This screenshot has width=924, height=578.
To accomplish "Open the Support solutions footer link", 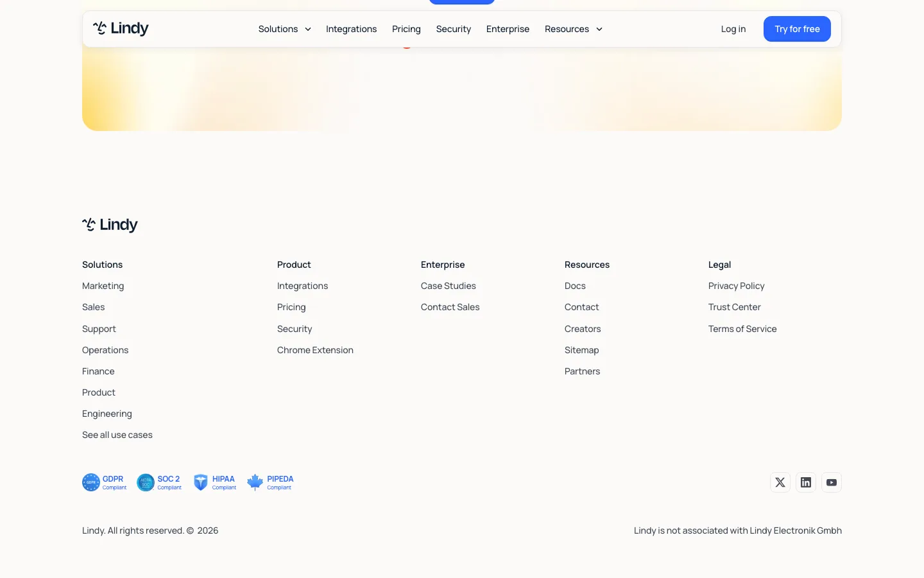I will click(99, 329).
